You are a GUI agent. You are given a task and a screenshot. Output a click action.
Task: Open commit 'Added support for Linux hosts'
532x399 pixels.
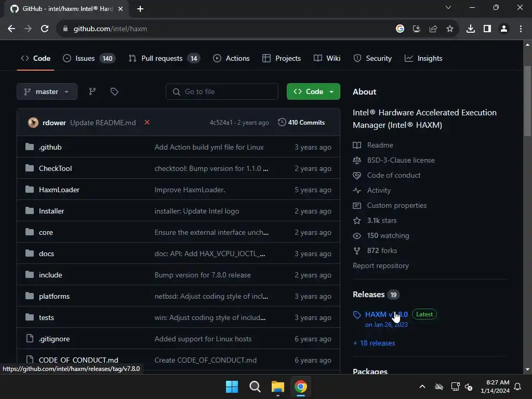203,339
